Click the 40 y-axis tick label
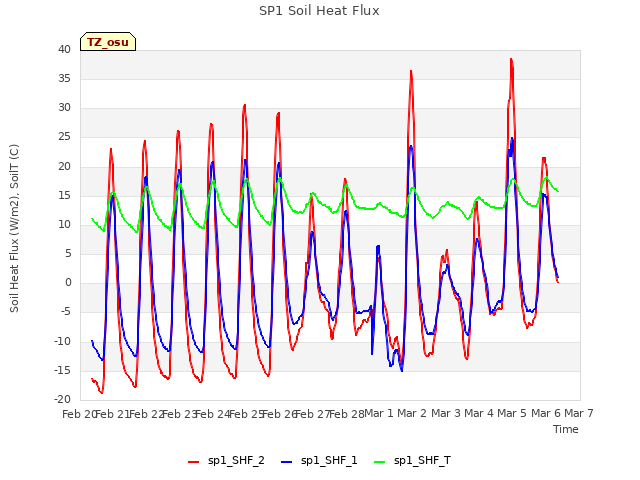The image size is (640, 480). tap(64, 49)
